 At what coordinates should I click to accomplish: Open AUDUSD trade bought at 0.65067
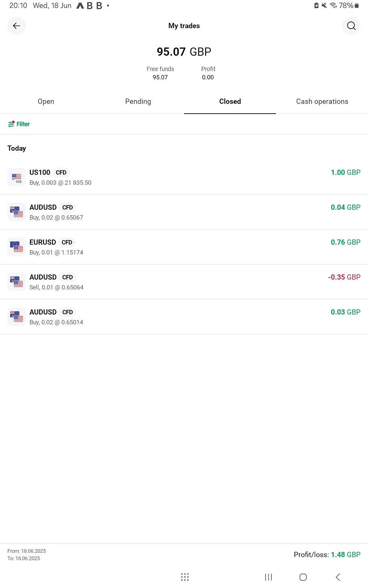point(184,212)
